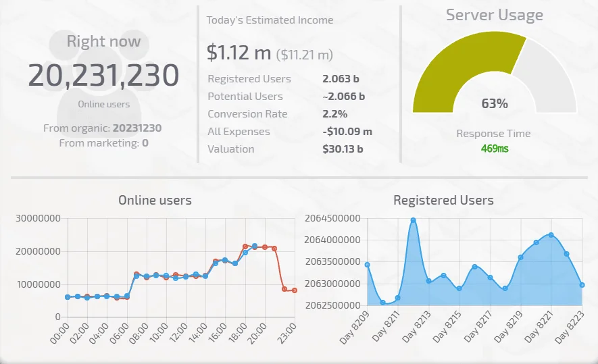Screen dimensions: 598x364
Task: Select the last red point at 23:00
Action: point(294,290)
